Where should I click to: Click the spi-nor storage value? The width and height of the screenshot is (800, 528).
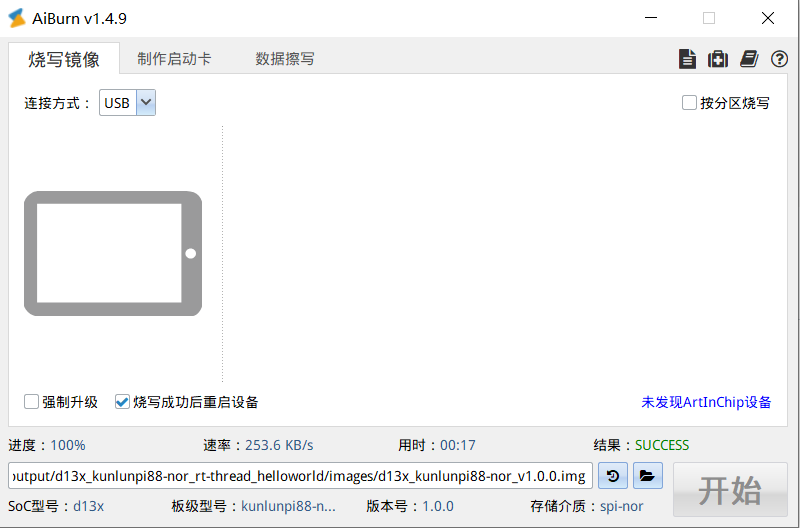[x=621, y=506]
